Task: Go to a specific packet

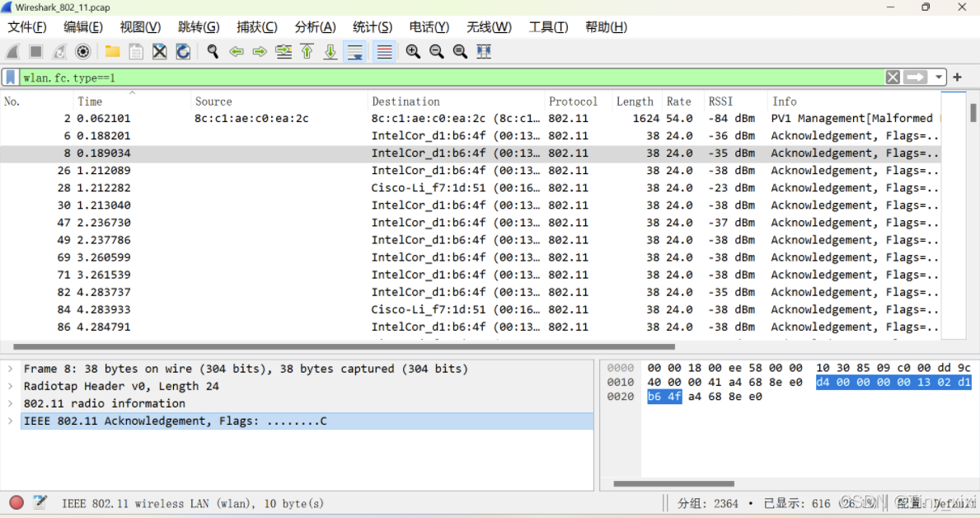Action: click(284, 51)
